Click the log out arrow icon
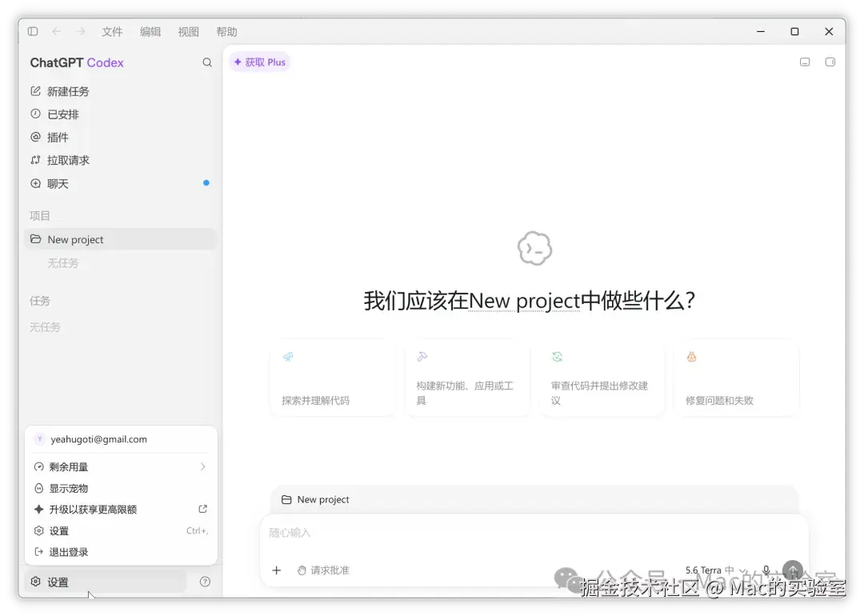Image resolution: width=864 pixels, height=616 pixels. [x=38, y=551]
